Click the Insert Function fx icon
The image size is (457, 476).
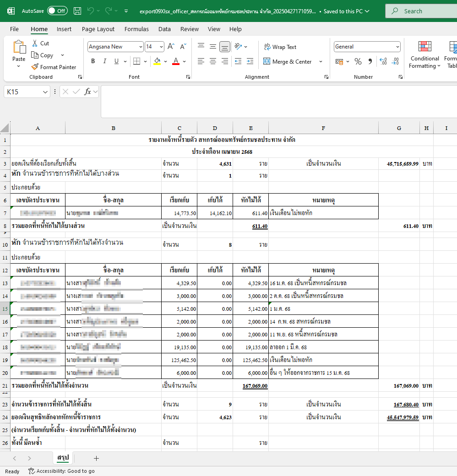pos(87,92)
